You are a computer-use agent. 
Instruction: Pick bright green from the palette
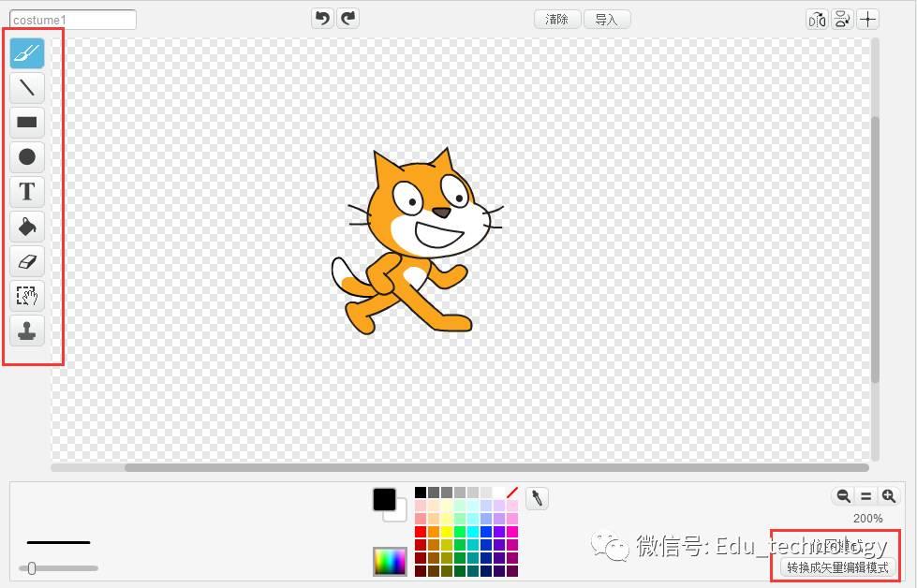coord(460,532)
